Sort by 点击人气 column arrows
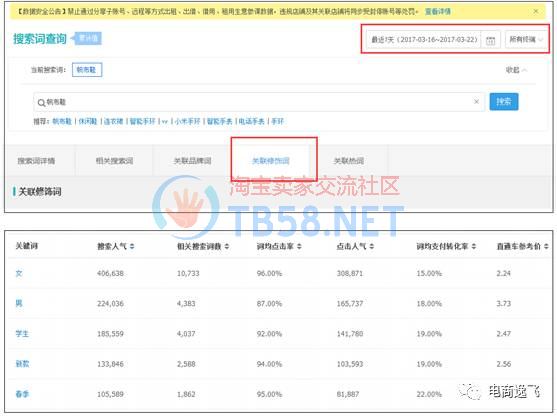 (x=372, y=246)
